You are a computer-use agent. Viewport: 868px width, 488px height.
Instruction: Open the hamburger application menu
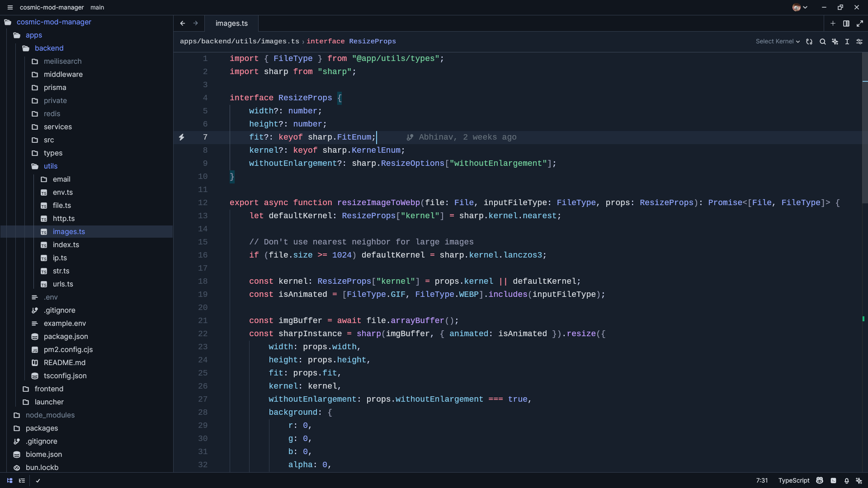pyautogui.click(x=10, y=7)
